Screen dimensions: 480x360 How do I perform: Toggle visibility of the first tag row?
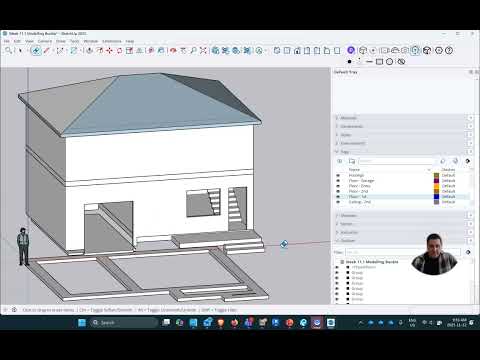(x=338, y=175)
